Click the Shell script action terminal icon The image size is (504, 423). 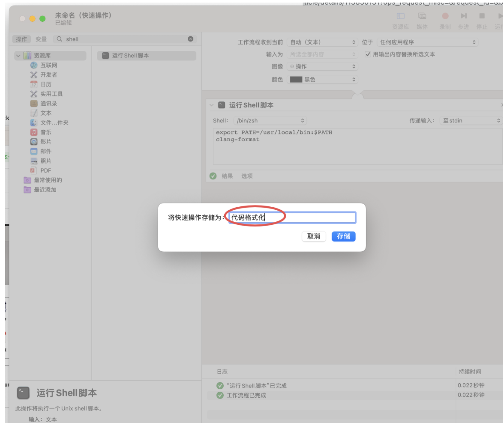(x=222, y=105)
